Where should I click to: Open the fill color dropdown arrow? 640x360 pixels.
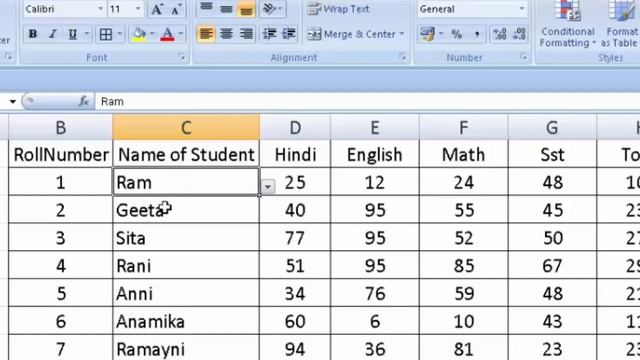coord(152,34)
